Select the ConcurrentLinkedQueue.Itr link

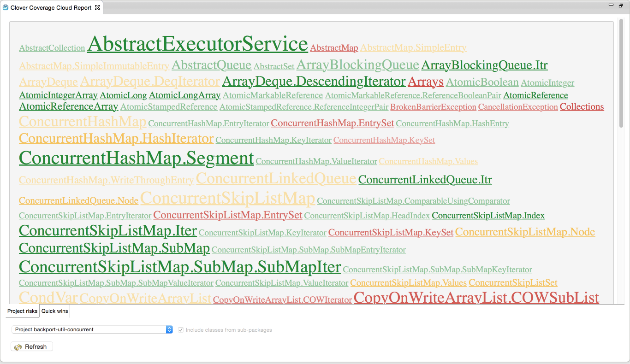[x=425, y=180]
